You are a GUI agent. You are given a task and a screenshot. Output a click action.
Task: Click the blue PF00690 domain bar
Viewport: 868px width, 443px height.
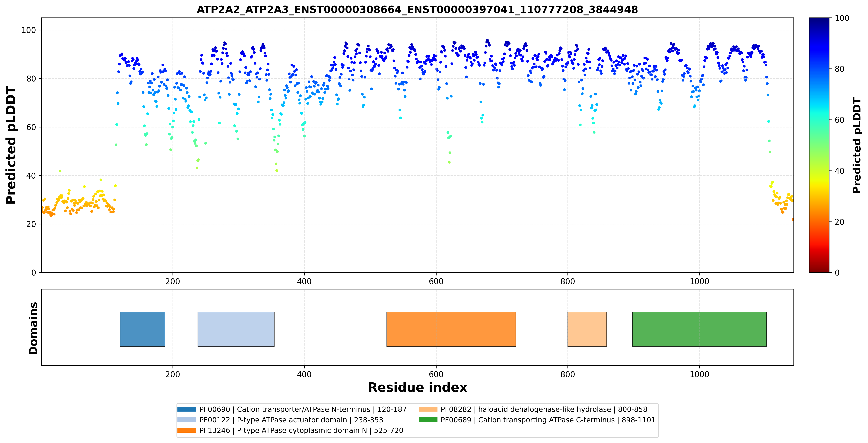tap(142, 329)
